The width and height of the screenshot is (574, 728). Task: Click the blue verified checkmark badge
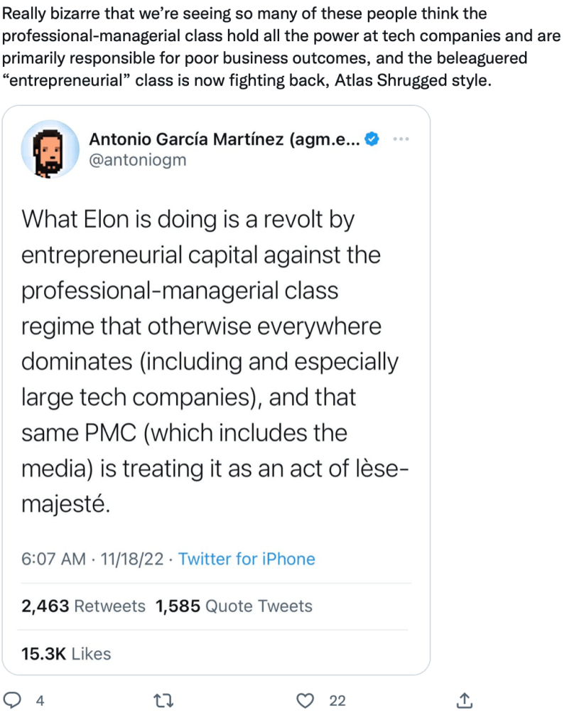point(372,139)
